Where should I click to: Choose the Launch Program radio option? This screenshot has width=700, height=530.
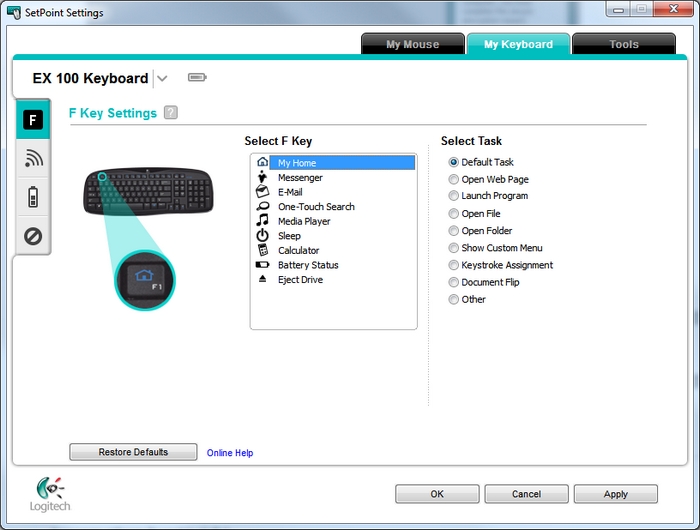click(x=454, y=197)
